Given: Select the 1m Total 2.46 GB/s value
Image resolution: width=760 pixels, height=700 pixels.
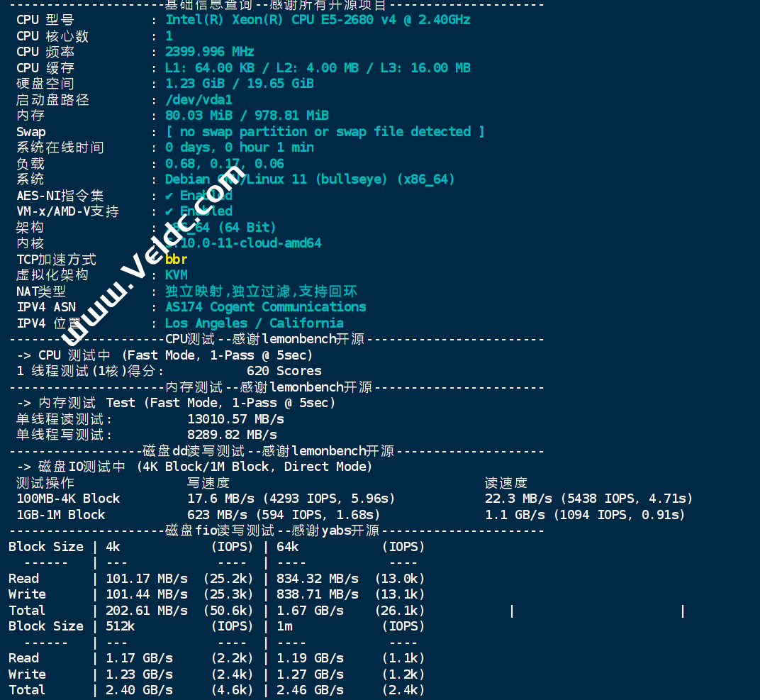Looking at the screenshot, I should tap(311, 690).
